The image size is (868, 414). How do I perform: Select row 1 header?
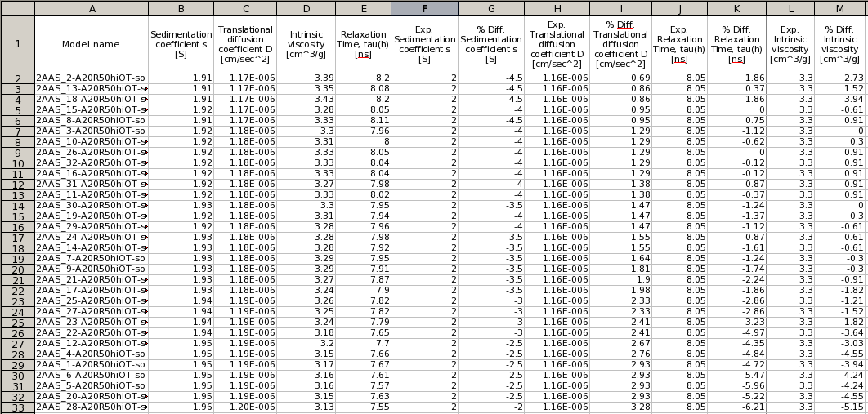(18, 44)
